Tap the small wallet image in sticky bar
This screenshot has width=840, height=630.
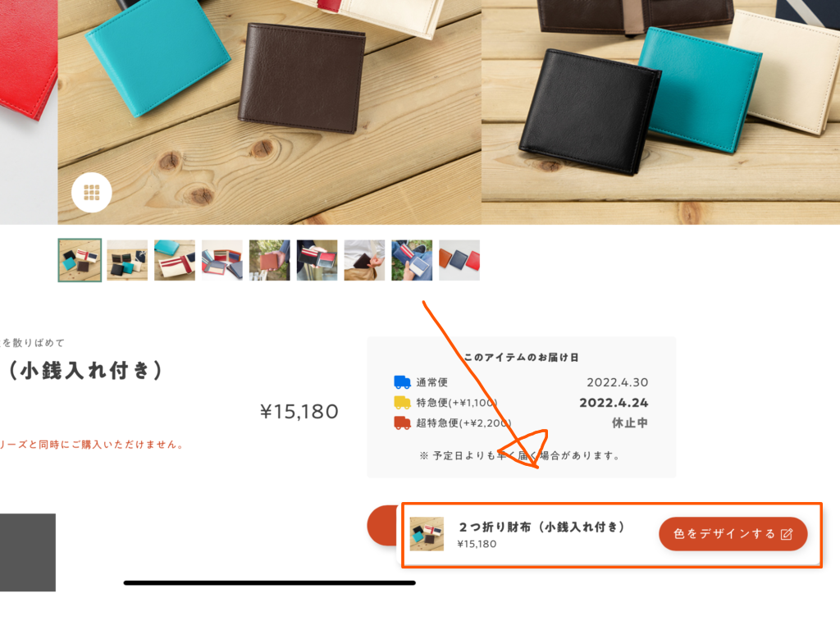coord(427,533)
